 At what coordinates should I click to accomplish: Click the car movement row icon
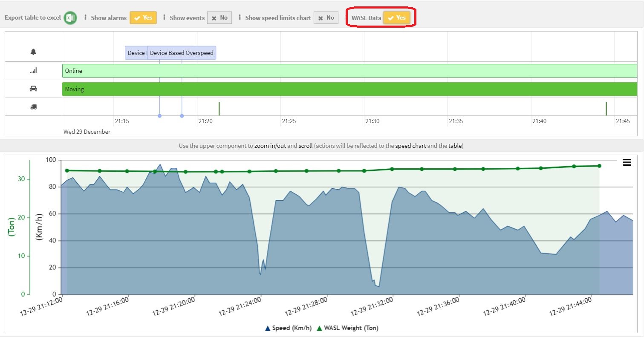(33, 89)
